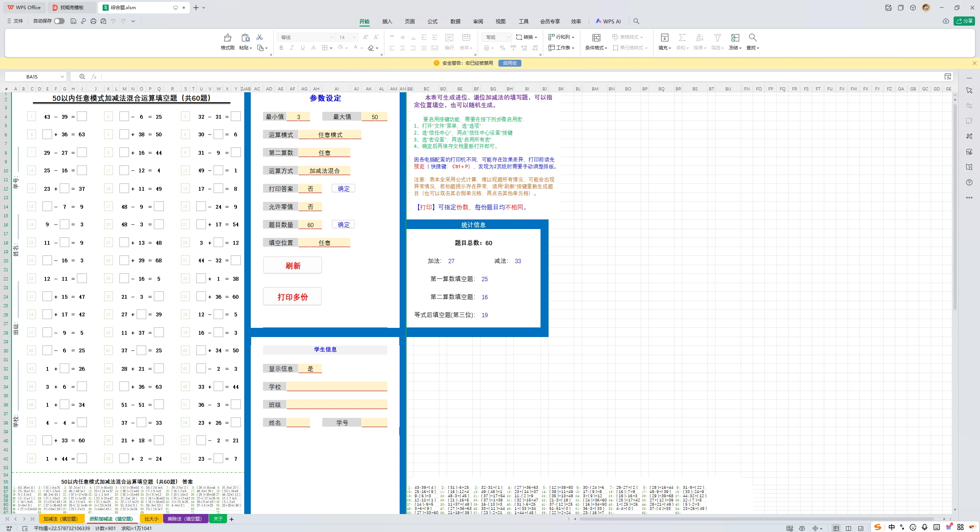980x532 pixels.
Task: Click the Print Preview icon in quick access
Action: point(103,21)
